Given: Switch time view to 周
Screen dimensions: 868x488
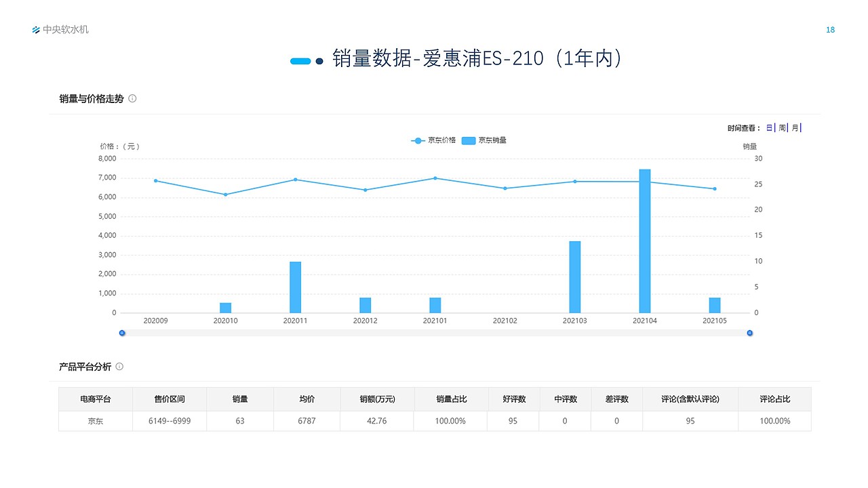Looking at the screenshot, I should [782, 127].
